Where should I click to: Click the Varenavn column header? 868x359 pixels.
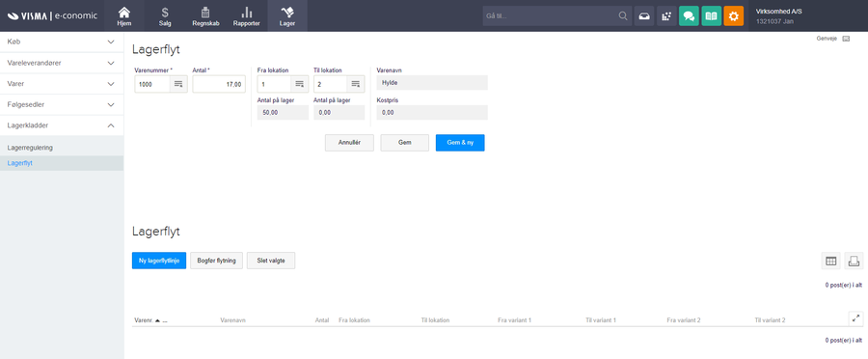coord(233,320)
